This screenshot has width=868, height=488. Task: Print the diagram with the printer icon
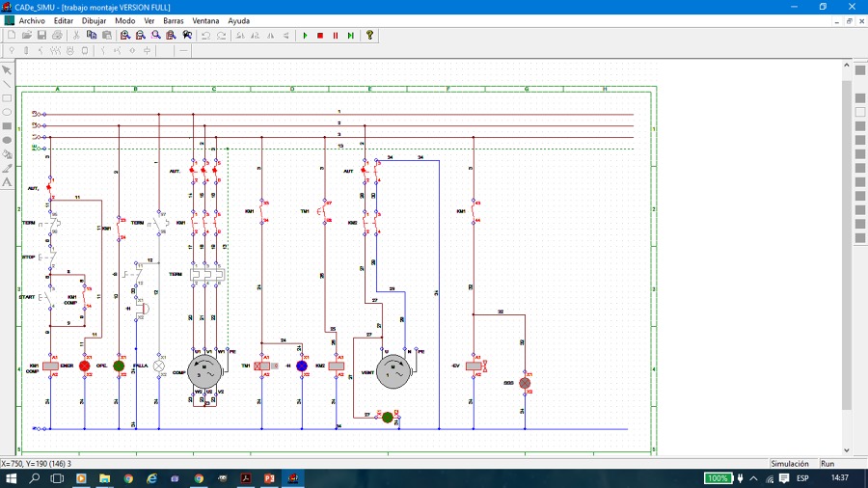point(57,36)
